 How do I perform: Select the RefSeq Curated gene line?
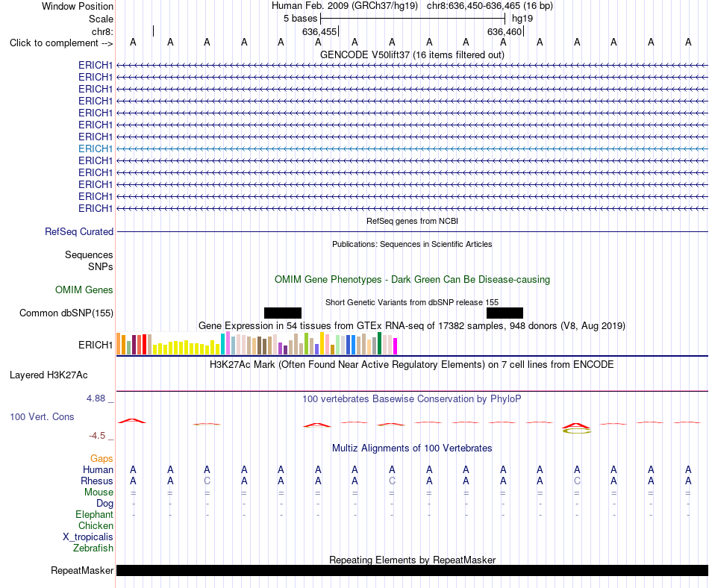(412, 232)
